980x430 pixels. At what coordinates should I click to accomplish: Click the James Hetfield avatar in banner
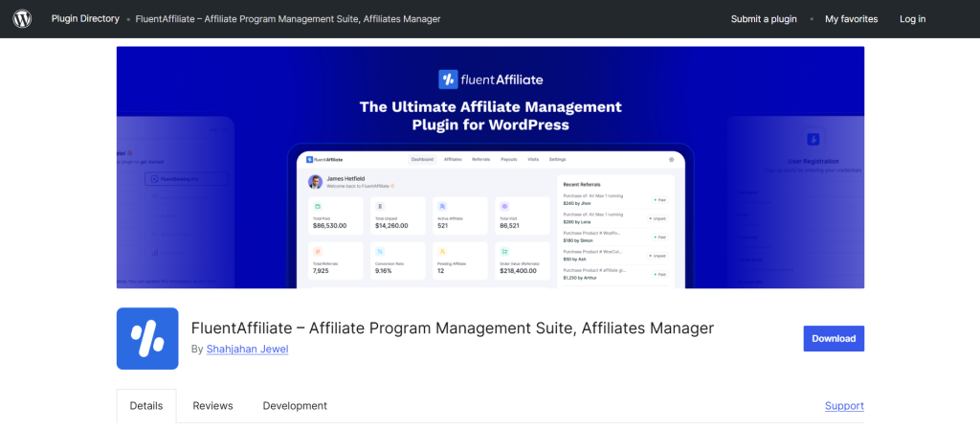pyautogui.click(x=316, y=182)
